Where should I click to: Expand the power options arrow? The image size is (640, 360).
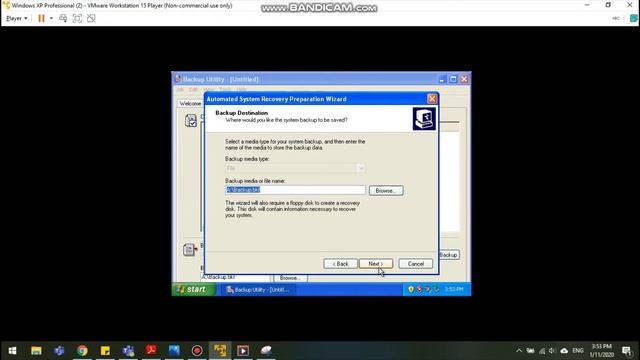(x=51, y=18)
